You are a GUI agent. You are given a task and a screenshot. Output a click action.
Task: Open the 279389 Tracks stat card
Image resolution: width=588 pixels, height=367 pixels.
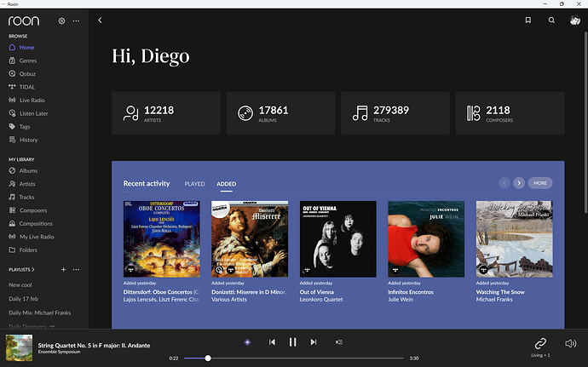point(395,113)
